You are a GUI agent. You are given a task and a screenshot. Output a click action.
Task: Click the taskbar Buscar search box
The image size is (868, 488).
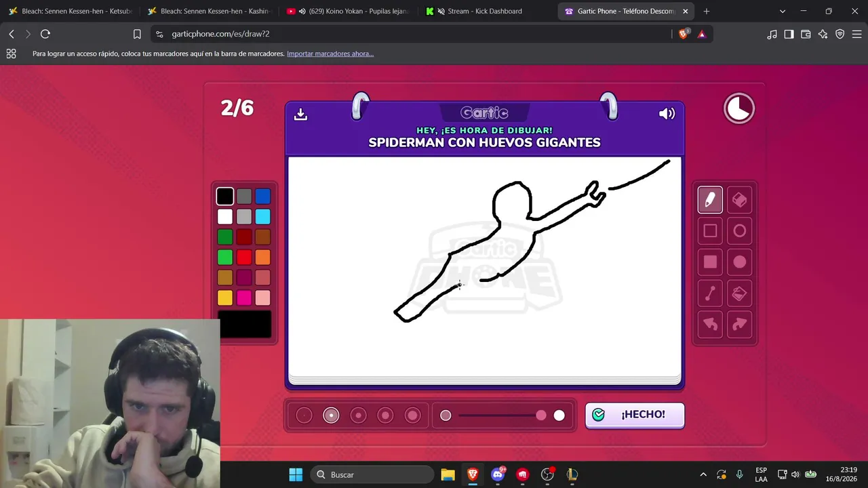tap(372, 474)
